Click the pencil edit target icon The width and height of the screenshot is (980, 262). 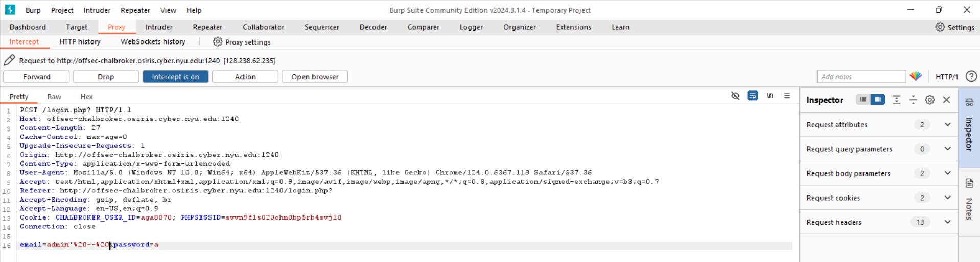pyautogui.click(x=9, y=60)
